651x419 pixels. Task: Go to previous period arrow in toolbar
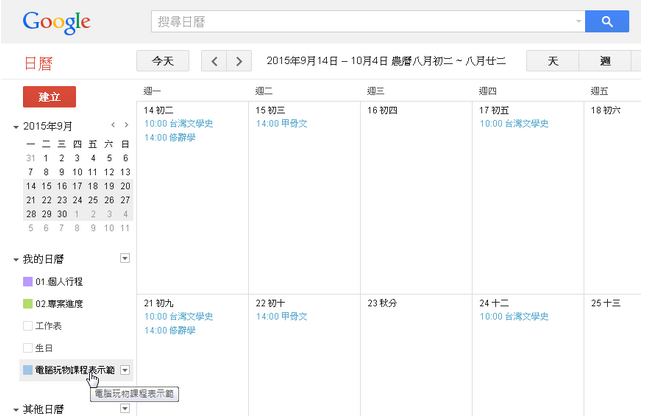214,62
